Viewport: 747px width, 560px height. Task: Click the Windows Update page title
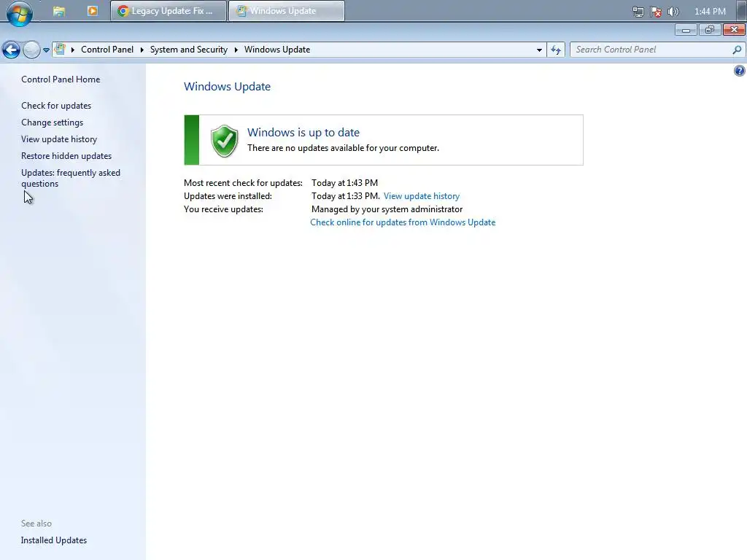click(x=228, y=87)
